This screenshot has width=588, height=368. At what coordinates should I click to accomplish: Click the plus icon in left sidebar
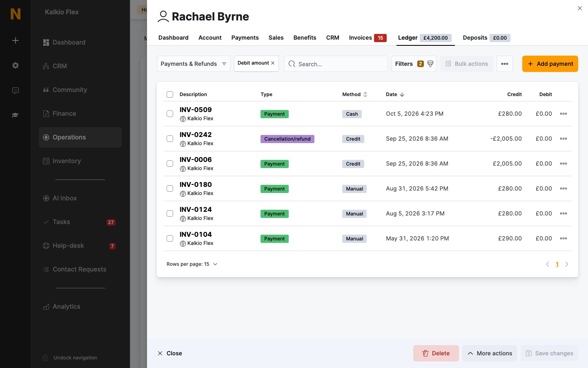pos(16,40)
